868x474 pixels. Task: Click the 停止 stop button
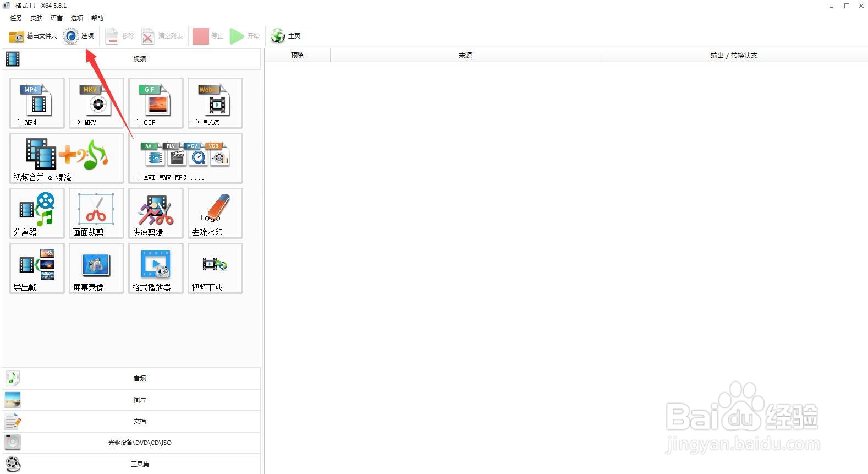[208, 36]
